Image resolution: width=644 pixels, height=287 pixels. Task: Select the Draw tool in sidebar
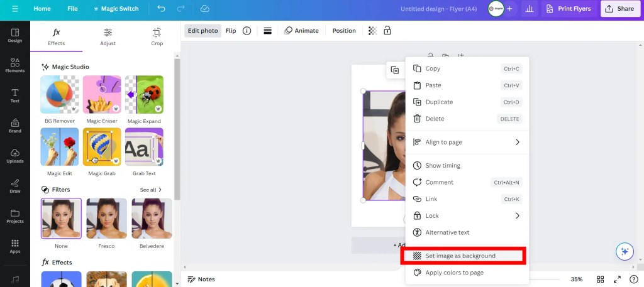(x=14, y=186)
